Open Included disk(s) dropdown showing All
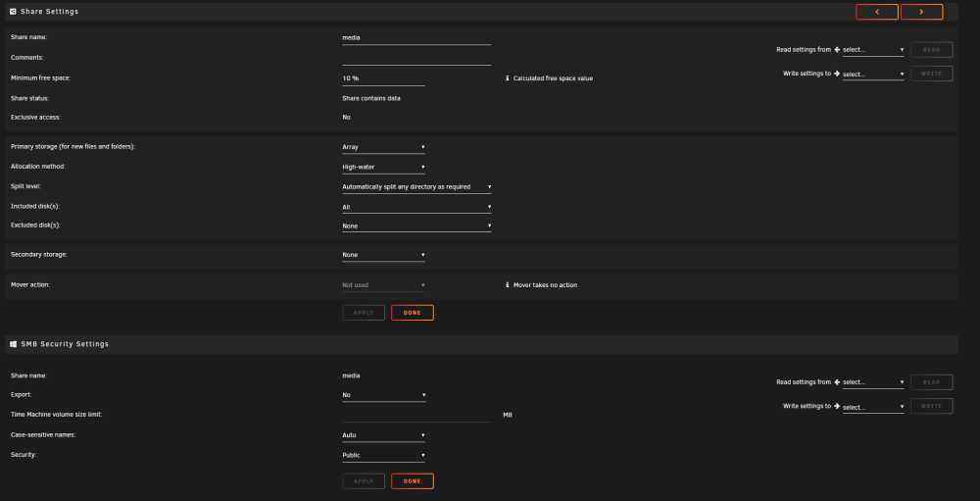Image resolution: width=980 pixels, height=501 pixels. (416, 207)
